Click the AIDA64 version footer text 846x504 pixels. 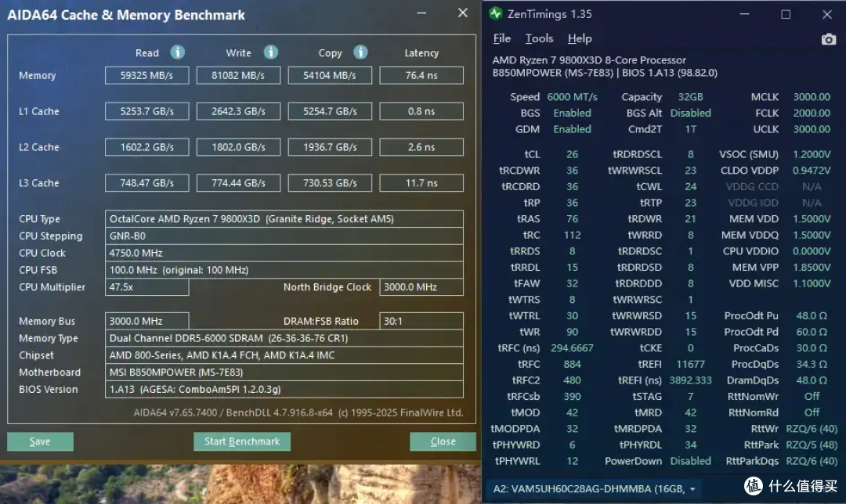[x=298, y=413]
